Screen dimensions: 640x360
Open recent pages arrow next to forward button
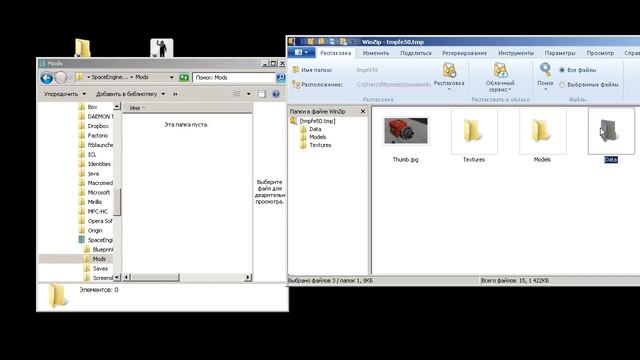click(x=70, y=78)
